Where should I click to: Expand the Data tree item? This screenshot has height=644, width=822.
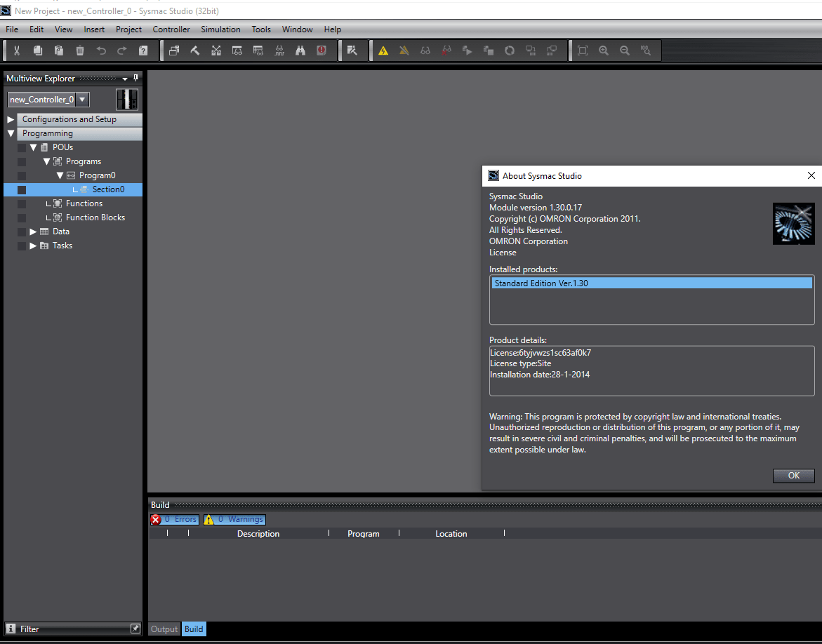(x=32, y=231)
